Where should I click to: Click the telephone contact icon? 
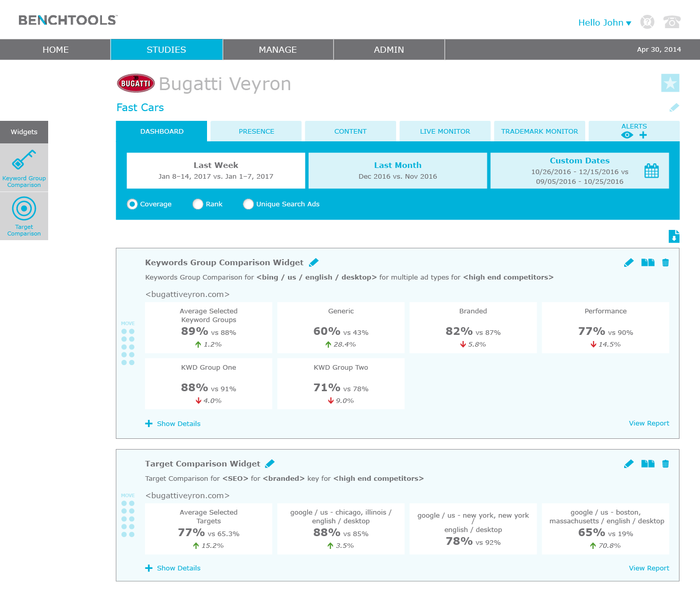[x=671, y=22]
